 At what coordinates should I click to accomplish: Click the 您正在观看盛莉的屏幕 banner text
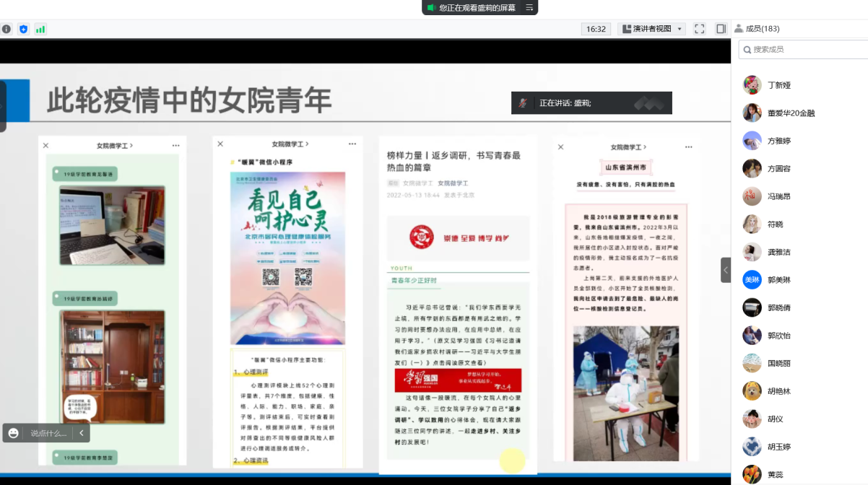click(477, 7)
